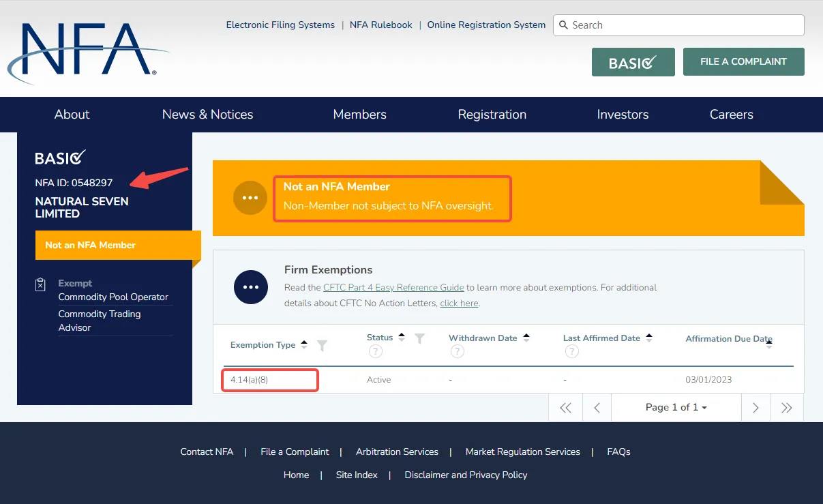The height and width of the screenshot is (504, 823).
Task: Click the 03/01/2023 due date cell
Action: tap(708, 380)
